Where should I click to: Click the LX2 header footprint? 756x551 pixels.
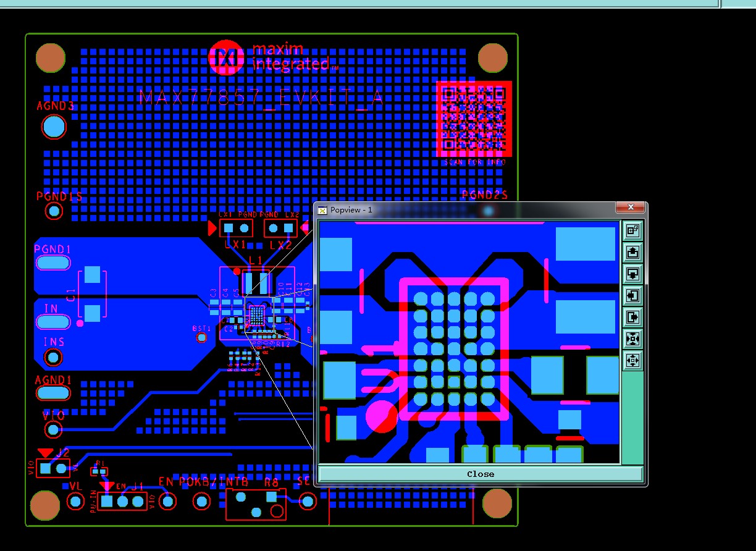pos(280,228)
